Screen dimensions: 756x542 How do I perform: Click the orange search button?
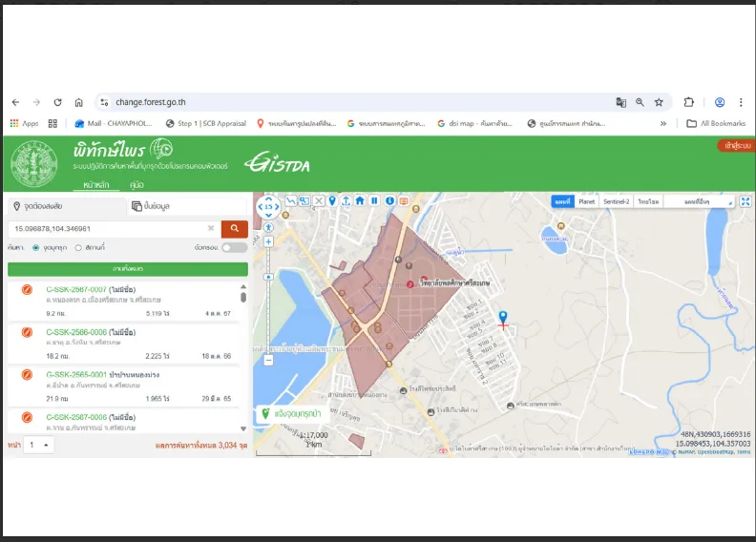pos(234,229)
